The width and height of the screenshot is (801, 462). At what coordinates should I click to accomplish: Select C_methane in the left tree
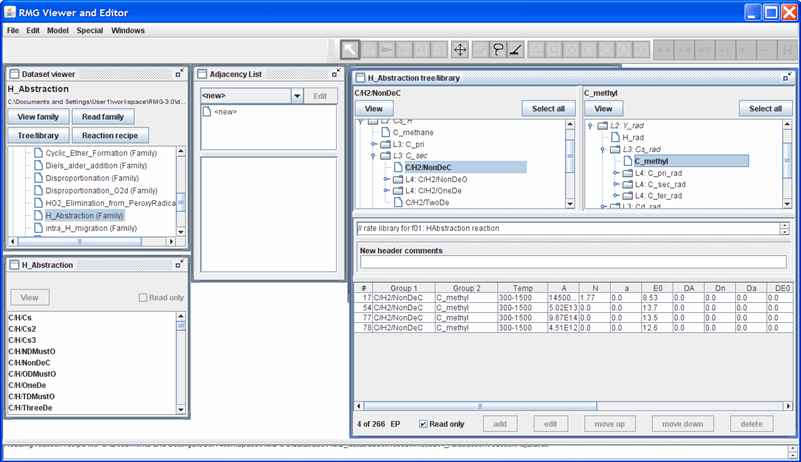tap(413, 132)
